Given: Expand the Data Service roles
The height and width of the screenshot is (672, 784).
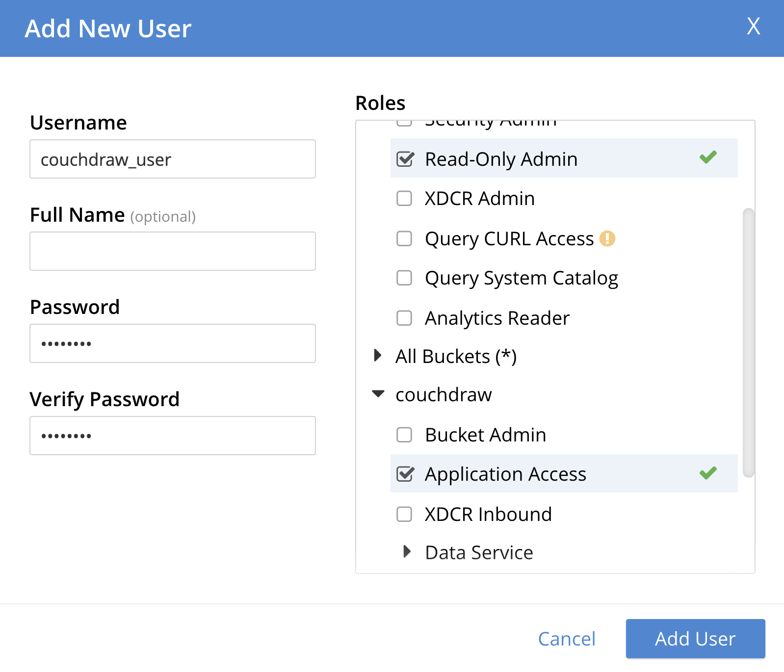Looking at the screenshot, I should coord(407,551).
